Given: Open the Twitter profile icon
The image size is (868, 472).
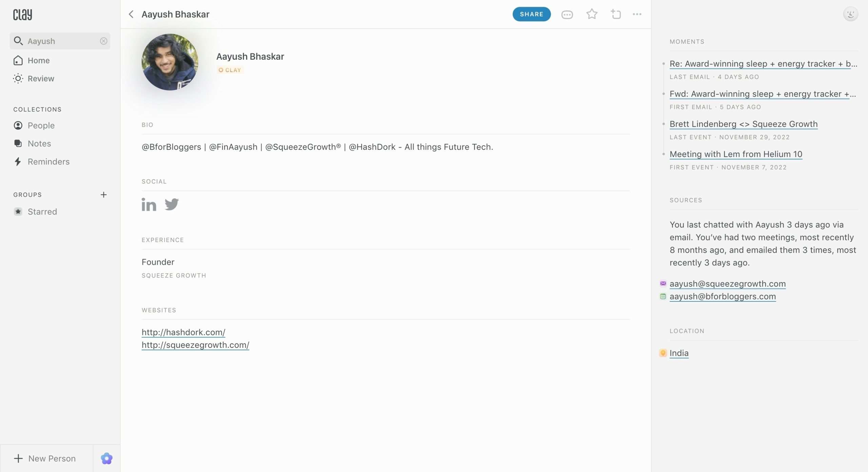Looking at the screenshot, I should [x=172, y=204].
